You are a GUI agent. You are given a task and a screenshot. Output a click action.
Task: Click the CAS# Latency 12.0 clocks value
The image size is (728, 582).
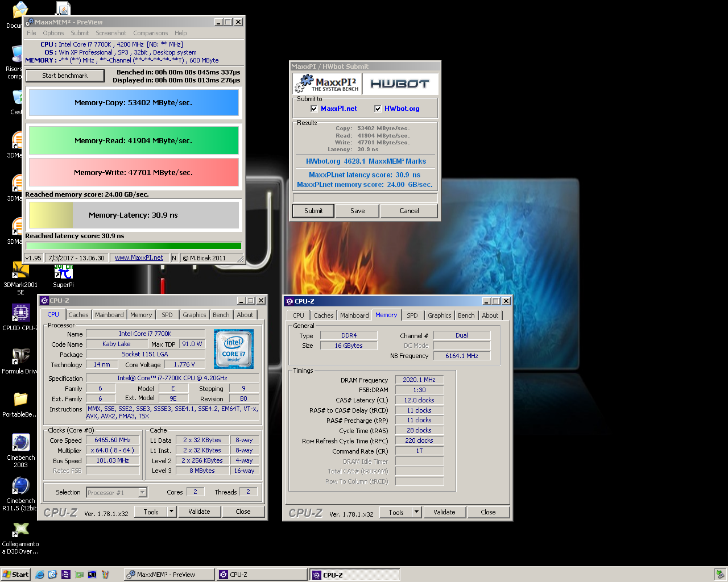[419, 400]
